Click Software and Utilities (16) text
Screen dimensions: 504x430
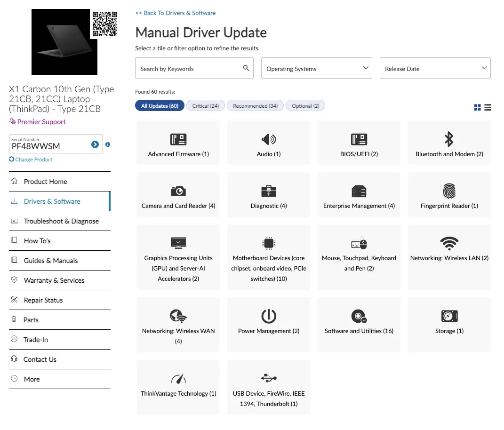359,331
